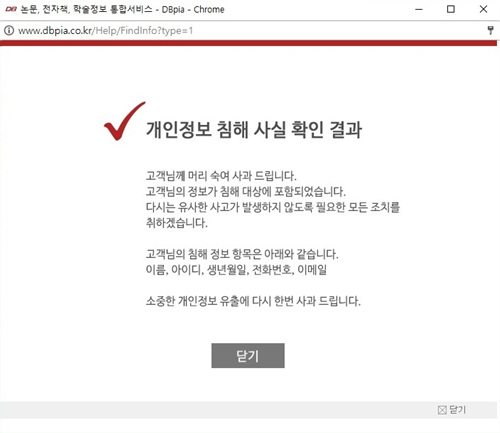Click the line listing 이름, 아이디, 생년월일
The height and width of the screenshot is (433, 500).
pos(236,270)
